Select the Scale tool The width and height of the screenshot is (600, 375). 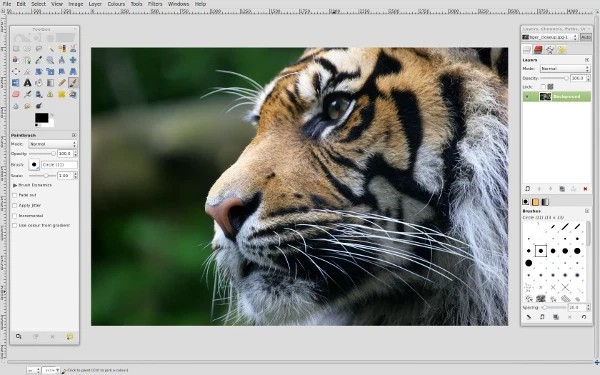tap(50, 71)
